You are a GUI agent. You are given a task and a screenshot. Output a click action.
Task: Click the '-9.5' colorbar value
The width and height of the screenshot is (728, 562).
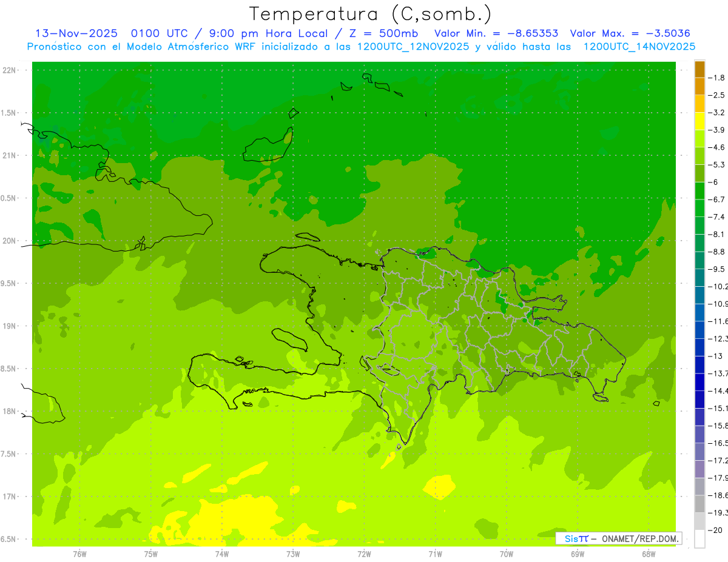[x=716, y=269]
